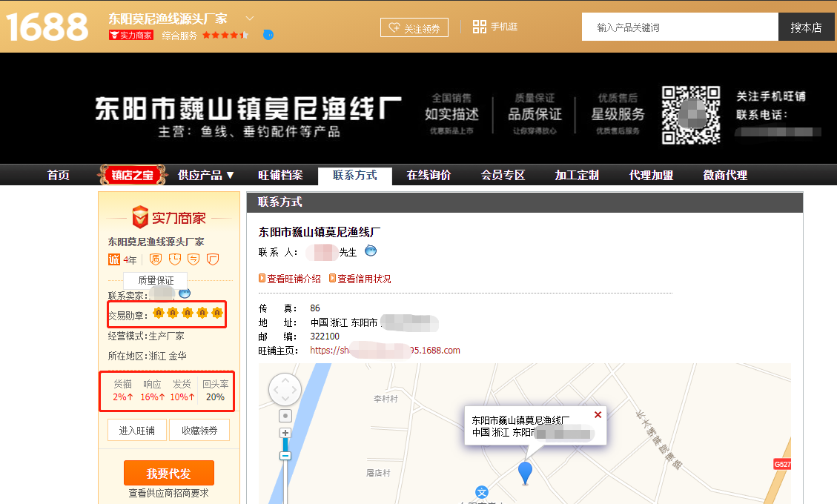Screen dimensions: 837x504
Task: Click the 发货 10% rating
Action: 182,397
